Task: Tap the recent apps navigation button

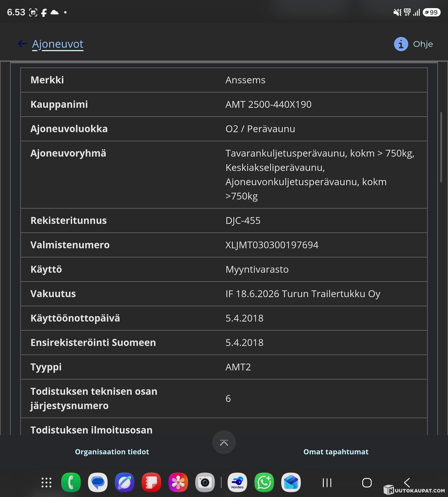Action: point(327,483)
